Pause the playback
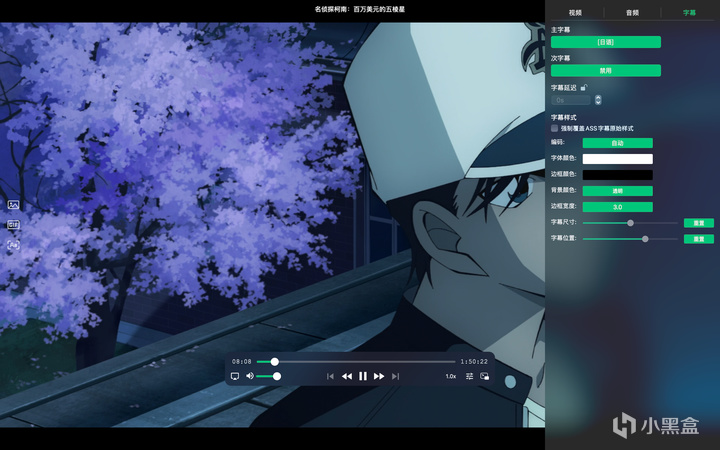 point(363,377)
